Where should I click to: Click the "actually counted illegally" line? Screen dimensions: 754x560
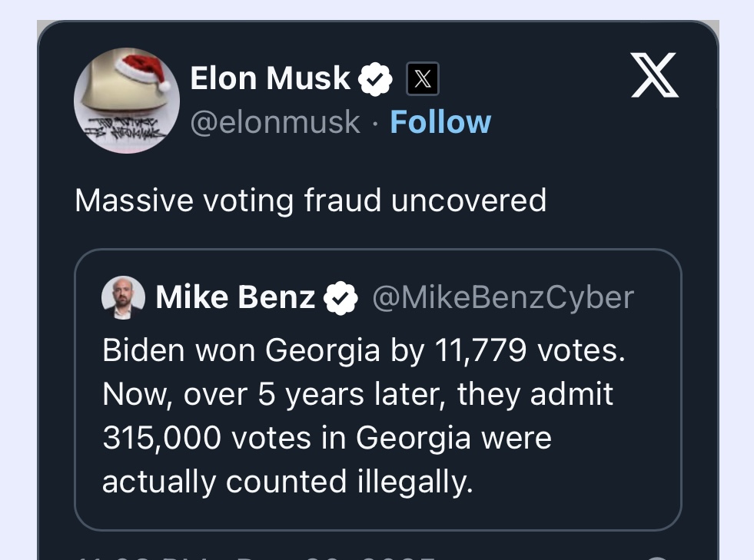pyautogui.click(x=287, y=482)
